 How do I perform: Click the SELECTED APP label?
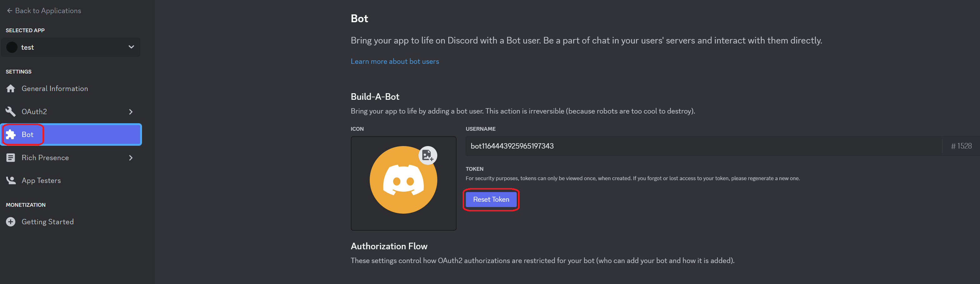[25, 30]
